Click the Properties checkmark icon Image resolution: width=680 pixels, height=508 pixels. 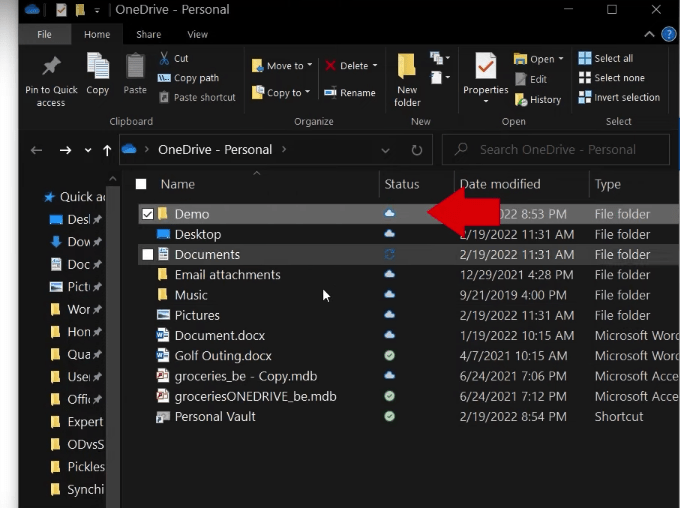point(486,66)
